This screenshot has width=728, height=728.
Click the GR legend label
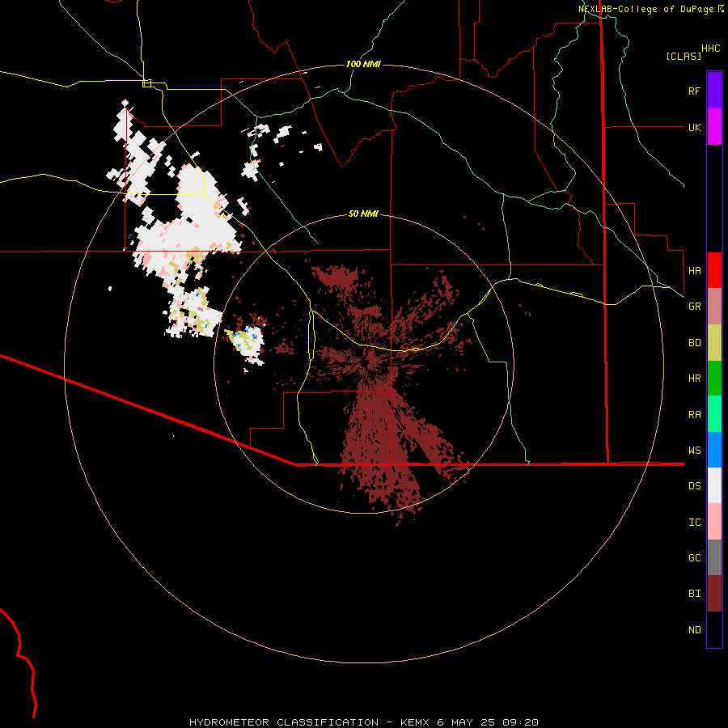(x=694, y=307)
